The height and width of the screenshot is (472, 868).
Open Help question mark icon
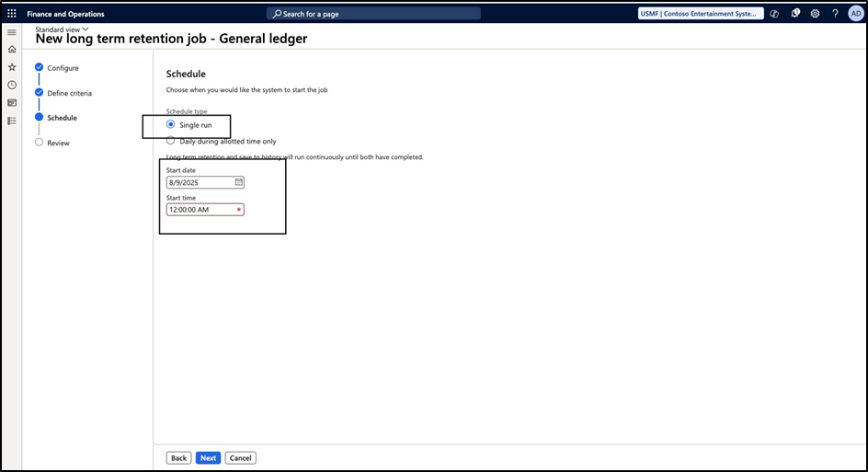tap(835, 14)
